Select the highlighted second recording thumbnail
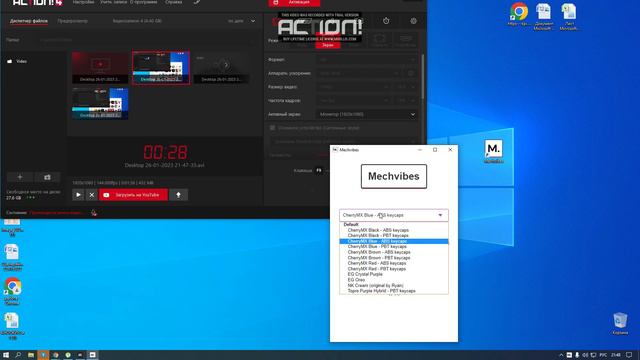The width and height of the screenshot is (640, 360). tap(161, 68)
